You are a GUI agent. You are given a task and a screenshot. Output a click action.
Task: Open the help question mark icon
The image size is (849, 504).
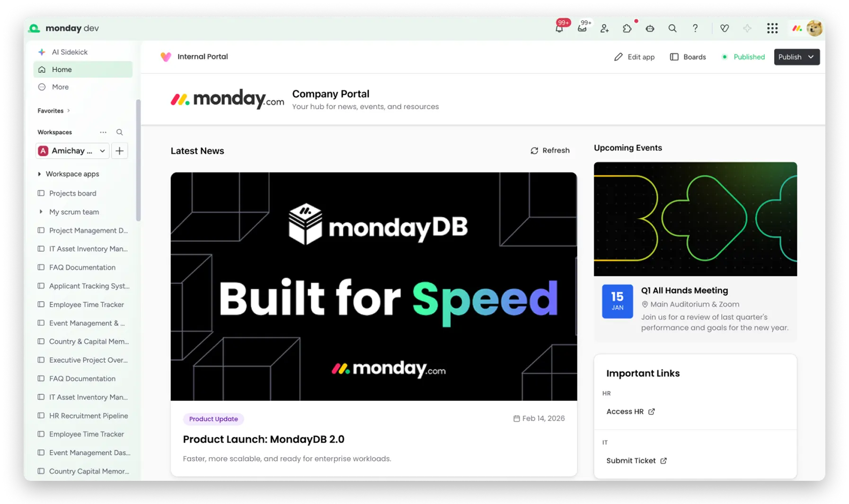[695, 28]
